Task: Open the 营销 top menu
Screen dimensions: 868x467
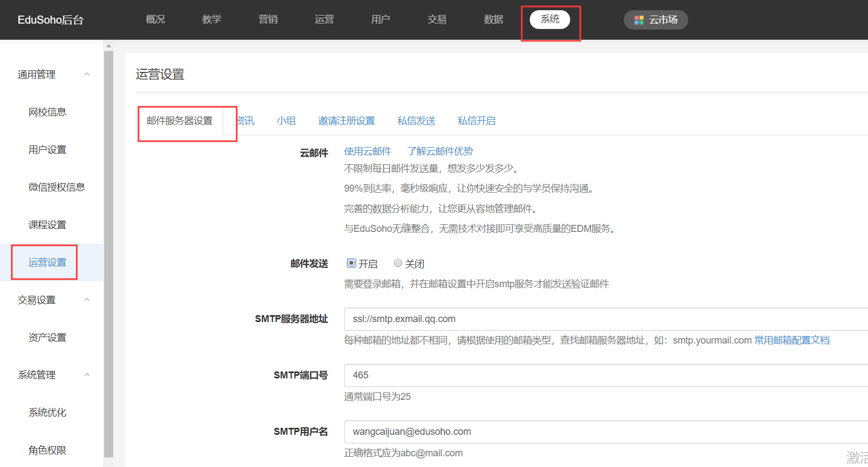Action: tap(268, 19)
